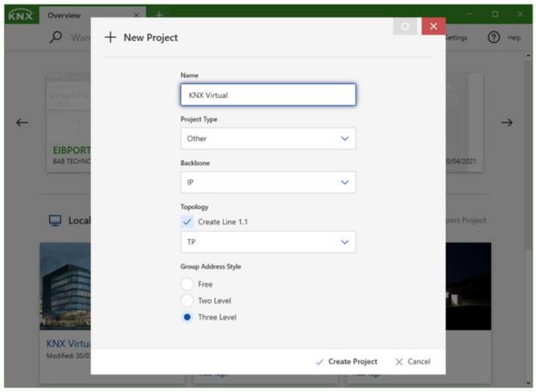
Task: Add a new tab with plus
Action: (x=159, y=15)
